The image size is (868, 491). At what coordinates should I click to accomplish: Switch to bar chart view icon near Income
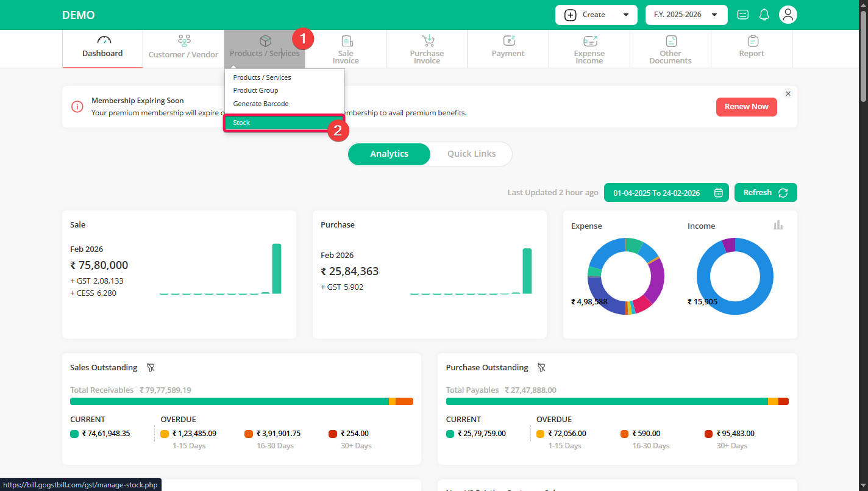pos(778,225)
